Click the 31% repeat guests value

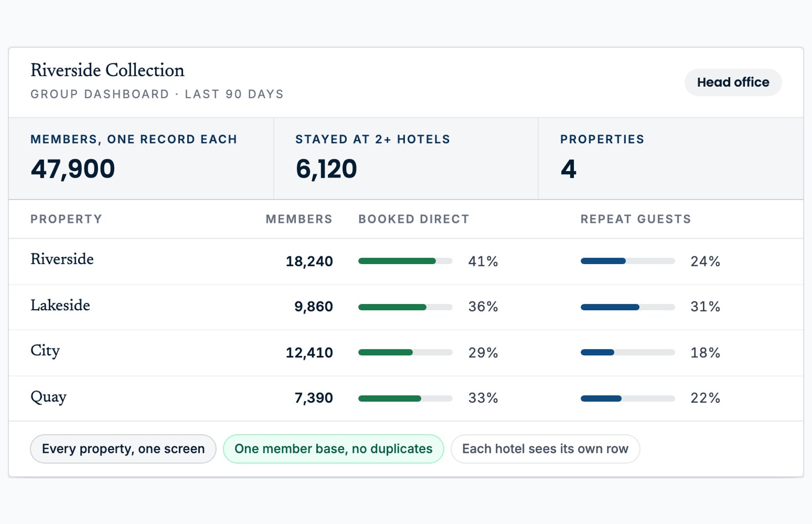coord(705,307)
